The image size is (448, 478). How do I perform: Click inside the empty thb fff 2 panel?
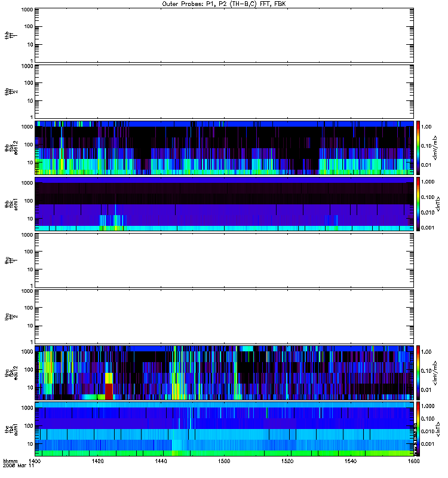click(224, 91)
